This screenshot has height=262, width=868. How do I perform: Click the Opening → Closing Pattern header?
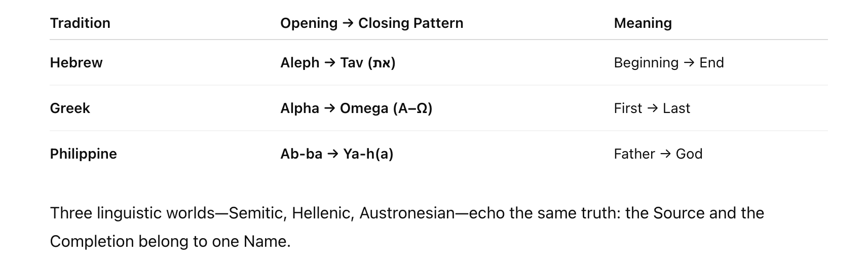point(371,23)
